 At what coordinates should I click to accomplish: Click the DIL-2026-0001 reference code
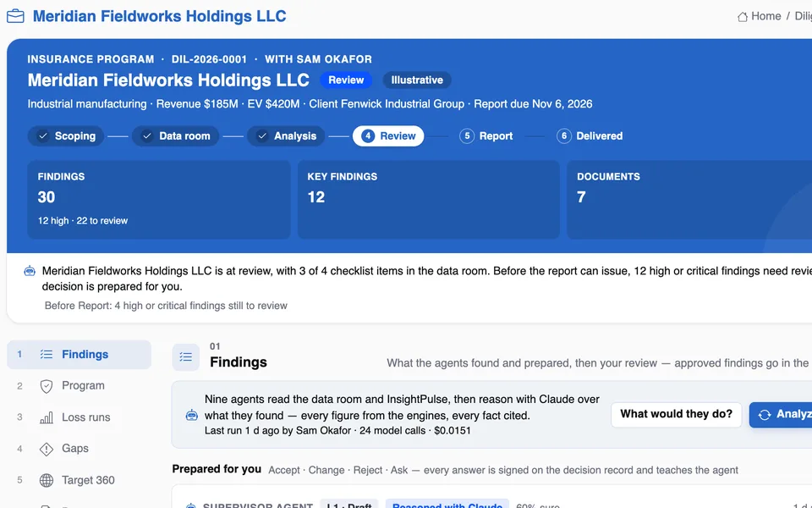coord(209,59)
